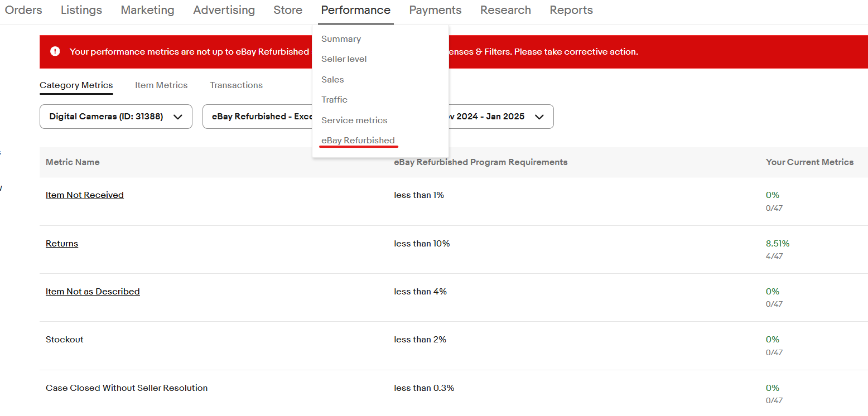
Task: Select eBay Refurbished menu entry
Action: pyautogui.click(x=358, y=141)
